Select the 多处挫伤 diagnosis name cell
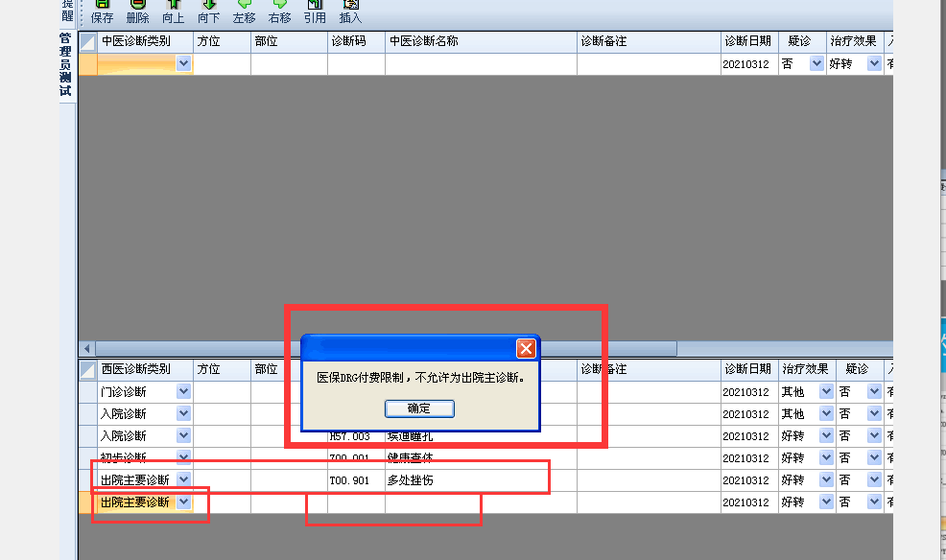Viewport: 946px width, 560px height. 481,480
